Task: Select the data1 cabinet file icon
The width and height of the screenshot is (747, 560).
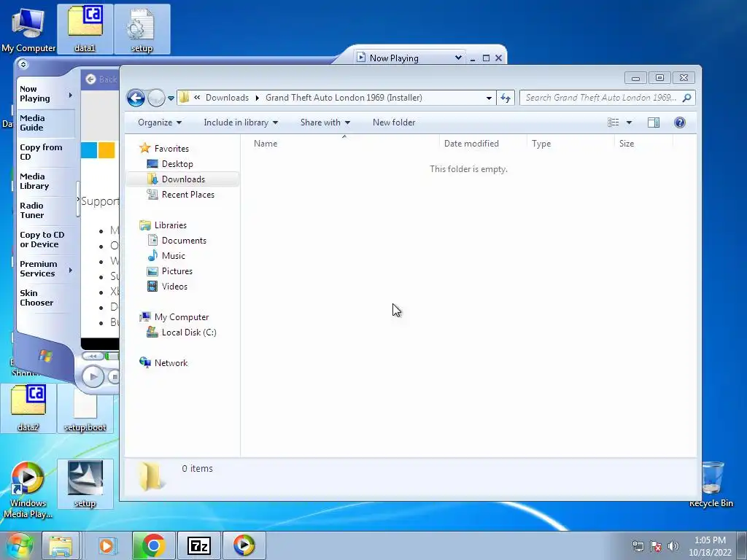Action: click(85, 29)
